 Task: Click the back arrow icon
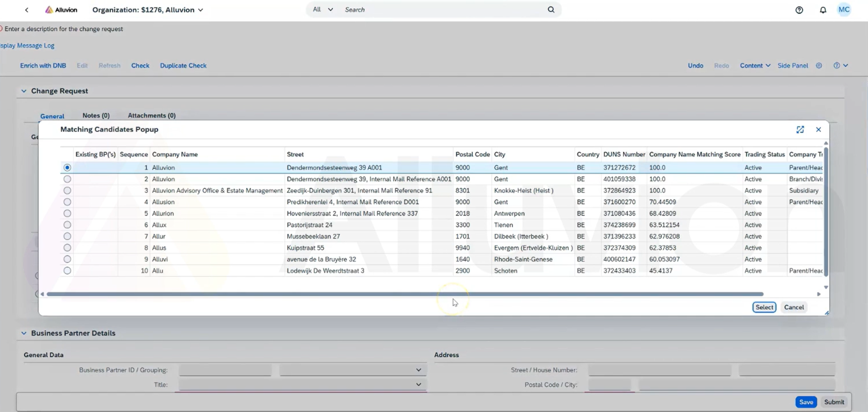(x=26, y=10)
